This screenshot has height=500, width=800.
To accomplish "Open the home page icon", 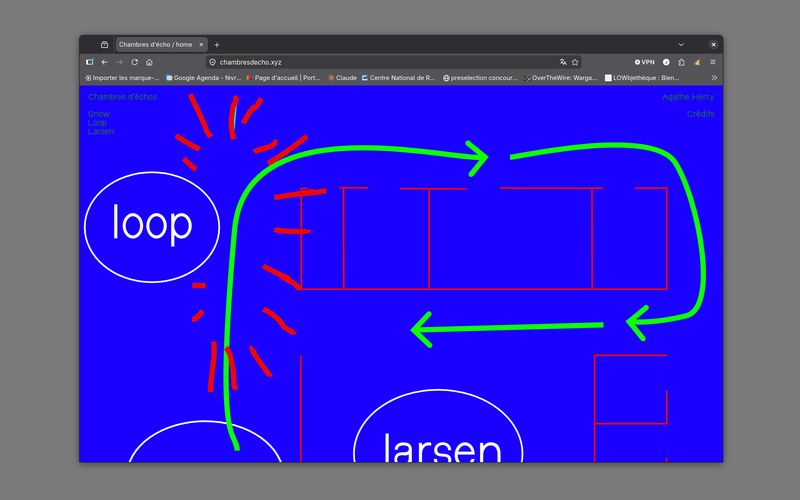I will click(149, 62).
